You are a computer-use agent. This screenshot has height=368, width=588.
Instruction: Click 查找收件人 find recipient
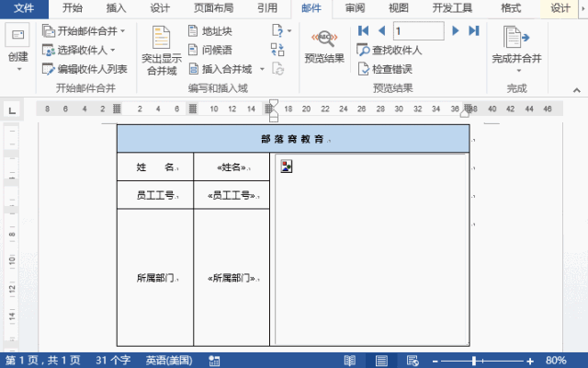tap(390, 50)
